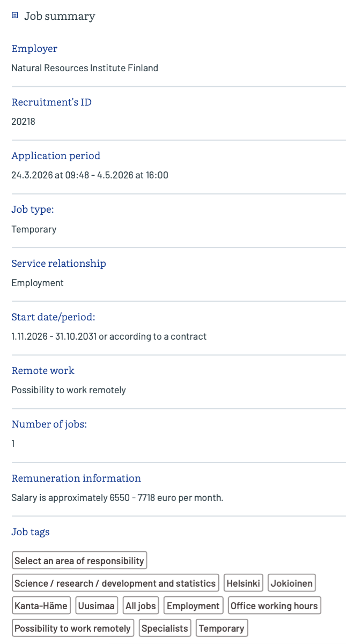Select the Possibility to work remotely tag
Viewport: 346px width, 644px height.
pyautogui.click(x=72, y=628)
